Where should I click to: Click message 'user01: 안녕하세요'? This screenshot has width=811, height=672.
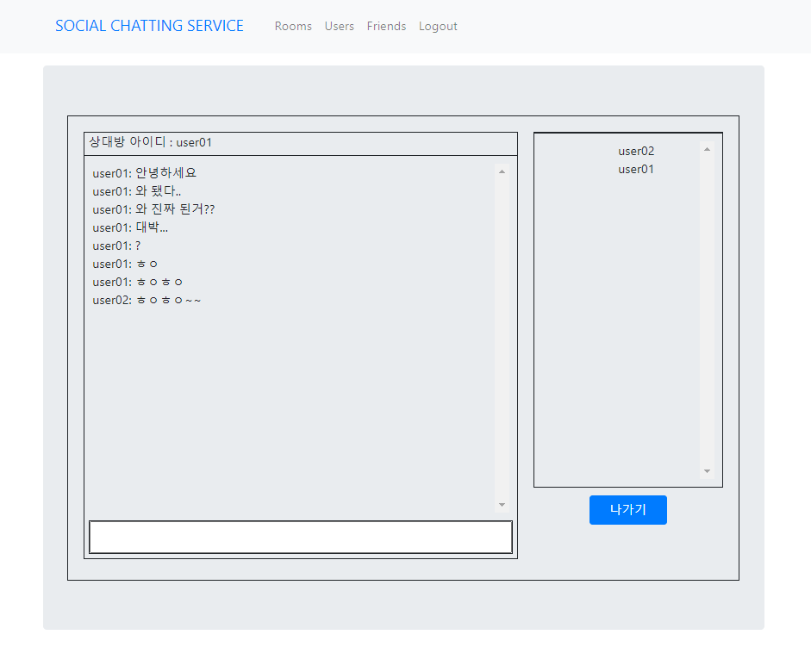[x=144, y=172]
